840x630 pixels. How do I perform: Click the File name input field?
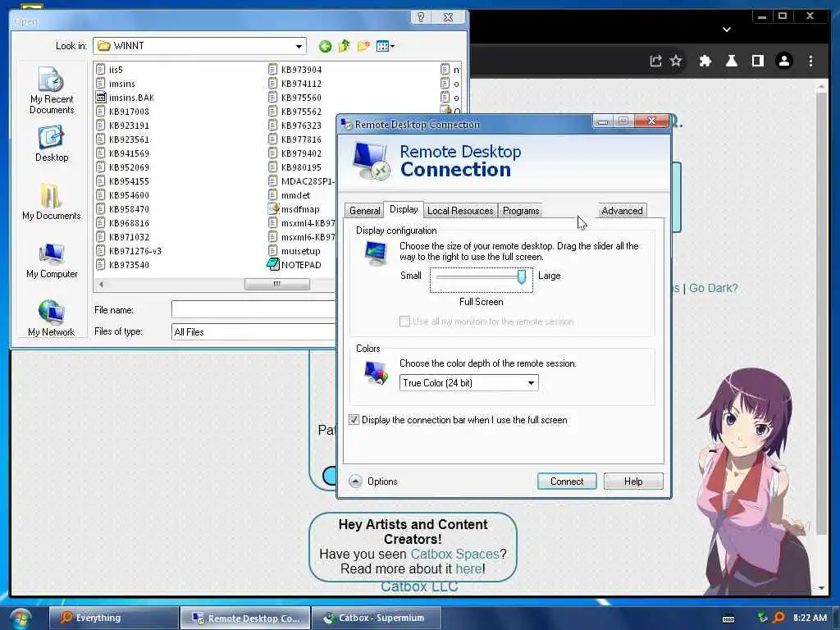[x=254, y=309]
